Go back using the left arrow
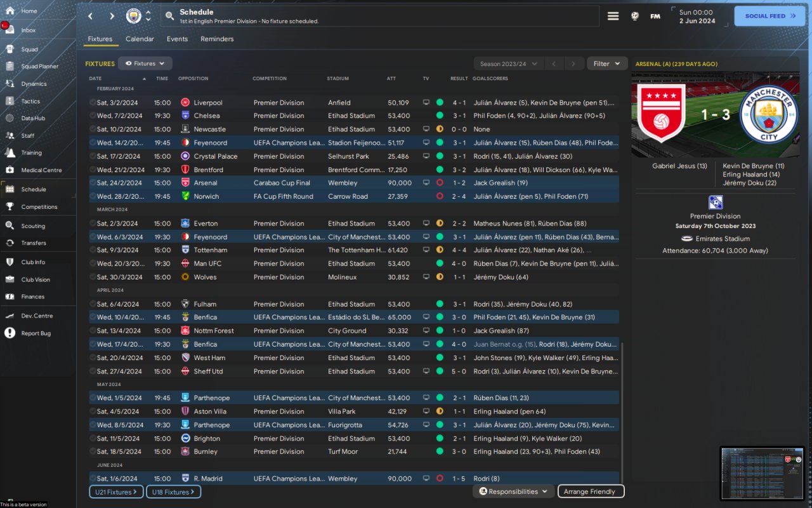 (x=90, y=16)
